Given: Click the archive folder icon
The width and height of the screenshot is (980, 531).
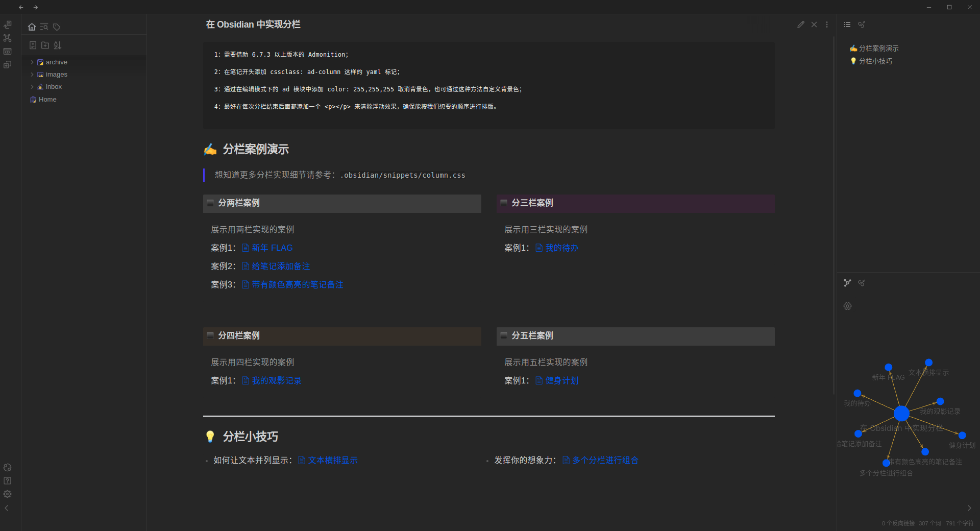Looking at the screenshot, I should point(40,62).
